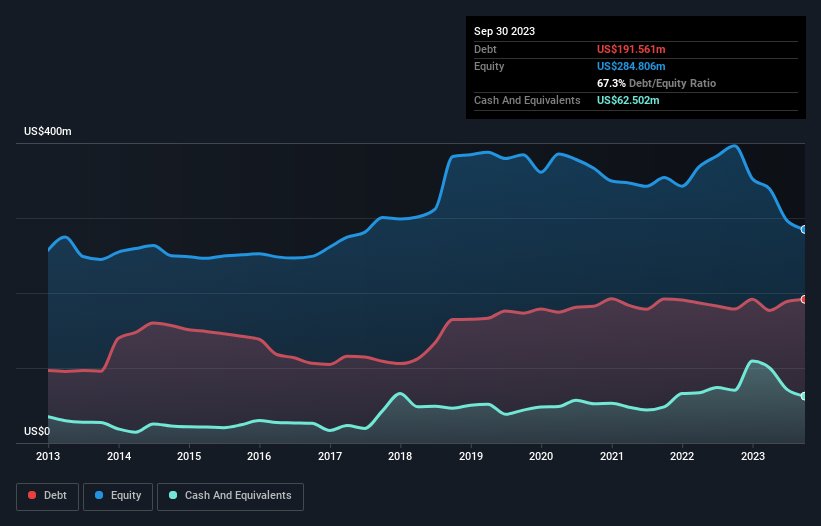Toggle the Equity legend button
Screen dimensions: 821x526
(118, 496)
